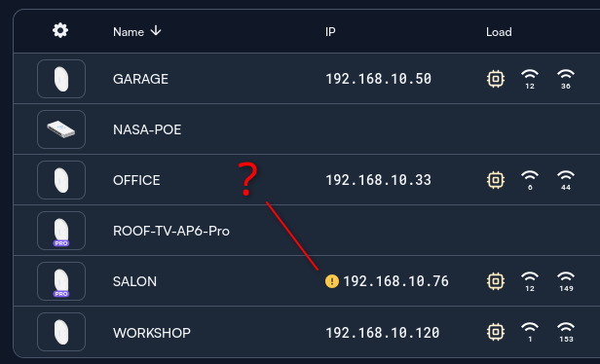Click OFFICE WiFi icon showing 6

click(x=530, y=180)
